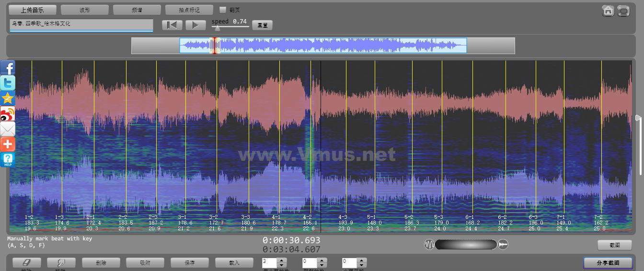Share via the Facebook icon
Image resolution: width=644 pixels, height=271 pixels.
click(8, 68)
